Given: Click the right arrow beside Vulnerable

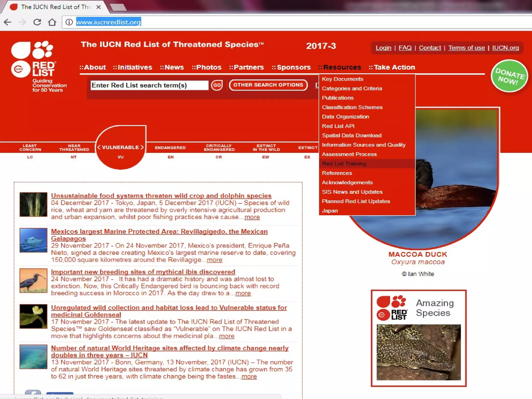Looking at the screenshot, I should pyautogui.click(x=142, y=147).
